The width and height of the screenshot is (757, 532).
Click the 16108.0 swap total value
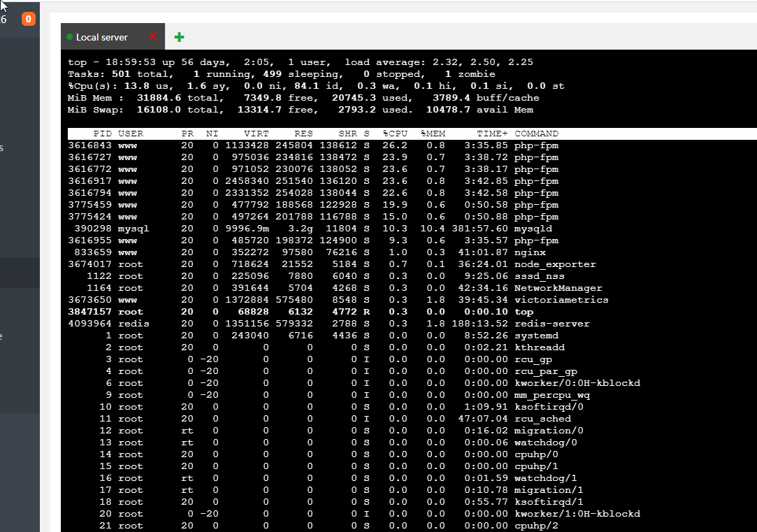(x=159, y=110)
